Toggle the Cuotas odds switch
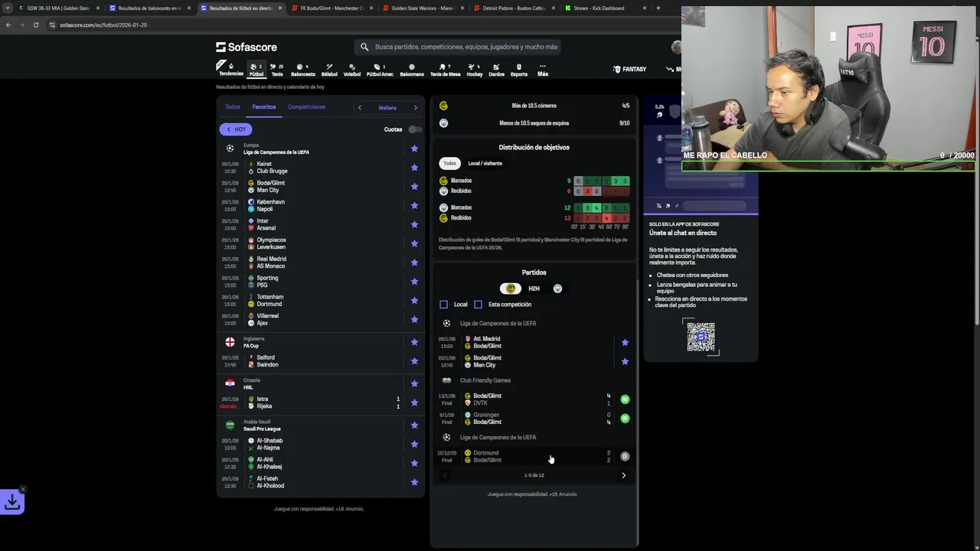This screenshot has height=551, width=980. [x=414, y=129]
